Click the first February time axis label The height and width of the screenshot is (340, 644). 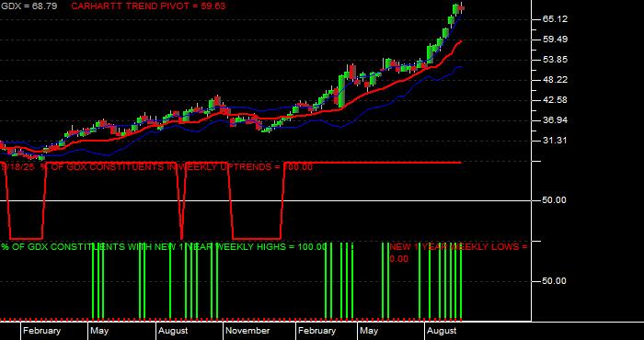coord(41,331)
